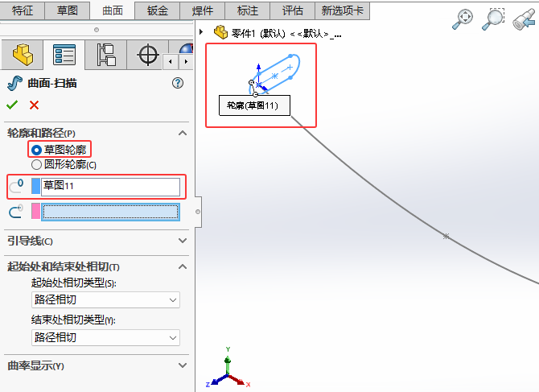The image size is (539, 392).
Task: Switch to the 标注 tab
Action: click(248, 10)
